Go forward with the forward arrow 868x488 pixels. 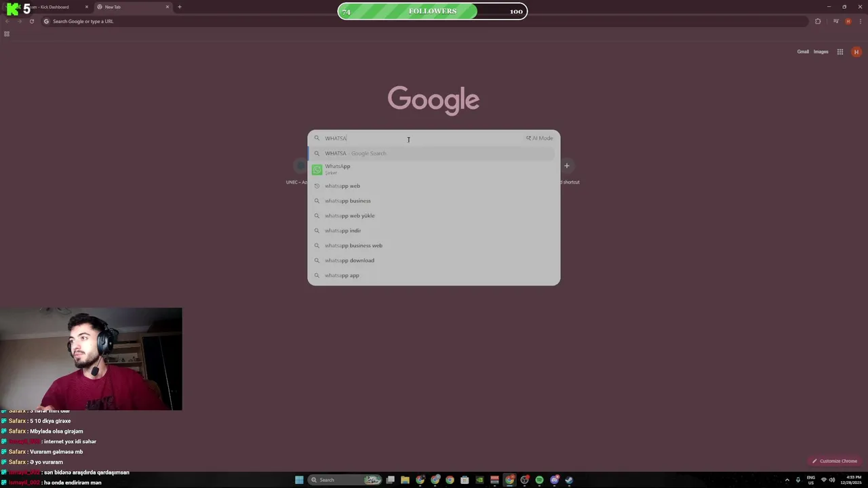pyautogui.click(x=19, y=21)
